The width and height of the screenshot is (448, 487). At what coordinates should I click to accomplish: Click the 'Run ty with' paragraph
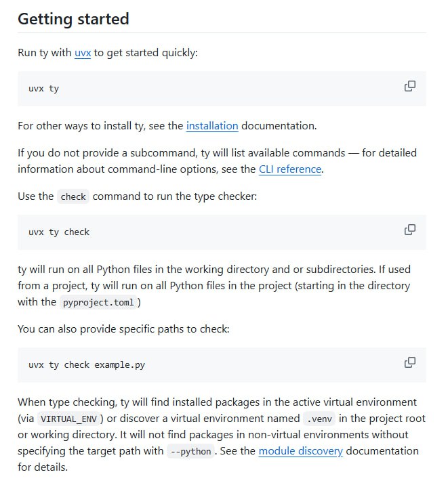(x=108, y=53)
